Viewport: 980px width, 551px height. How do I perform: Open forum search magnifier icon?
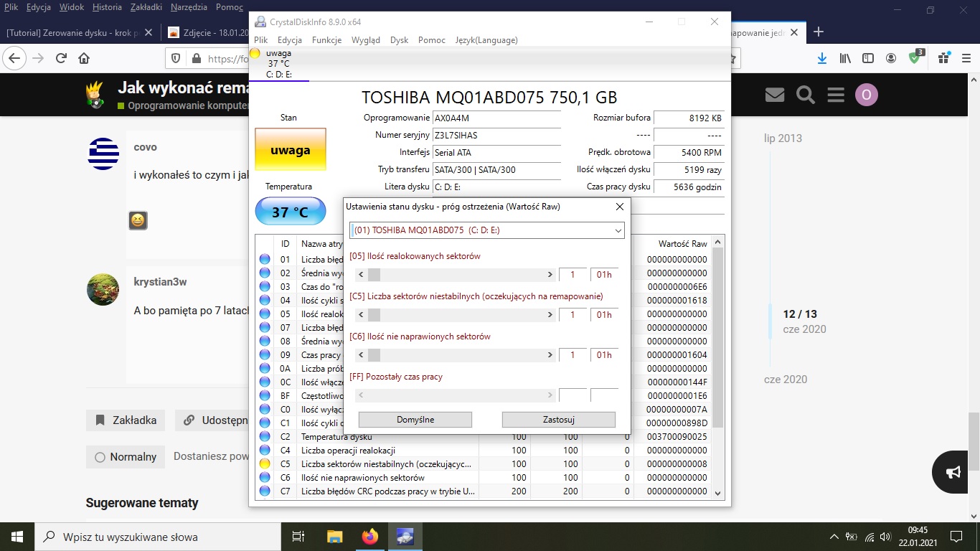[806, 95]
